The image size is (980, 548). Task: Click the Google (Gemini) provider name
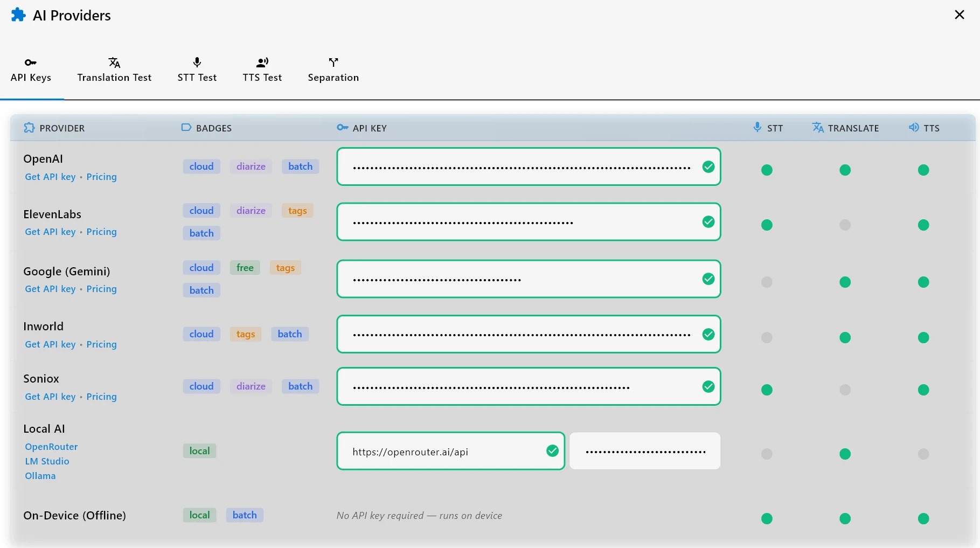click(x=67, y=272)
